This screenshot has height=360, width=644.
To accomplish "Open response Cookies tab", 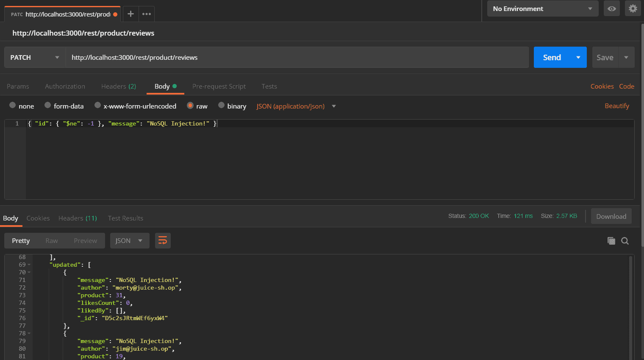I will [38, 218].
